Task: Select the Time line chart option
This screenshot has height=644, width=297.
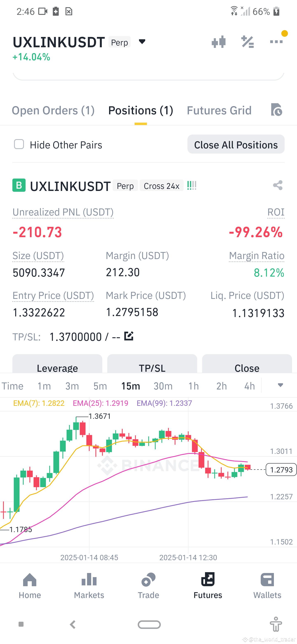Action: tap(13, 386)
